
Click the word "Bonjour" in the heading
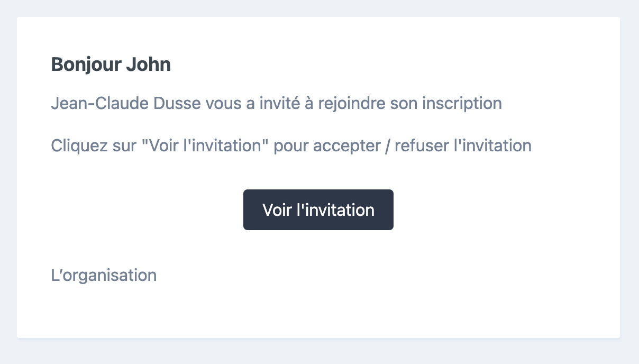86,65
